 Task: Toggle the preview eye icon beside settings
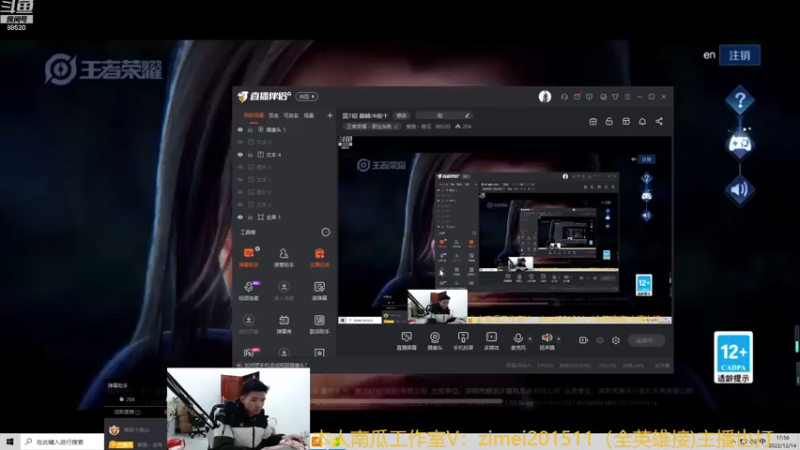click(x=600, y=340)
